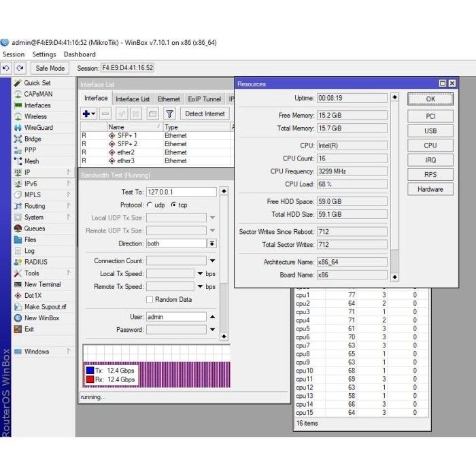Click the blue Tx legend swatch
Viewport: 476px width, 476px height.
90,371
